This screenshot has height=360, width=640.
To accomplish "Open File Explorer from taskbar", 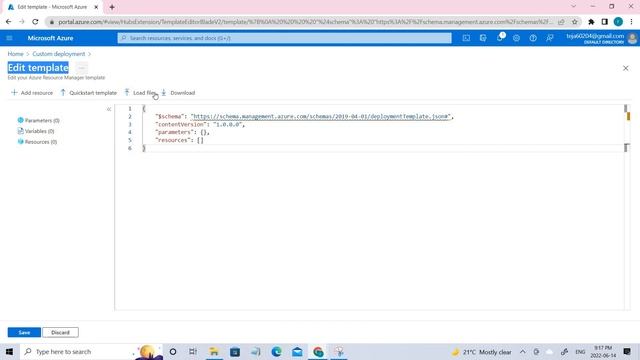I will pos(214,351).
